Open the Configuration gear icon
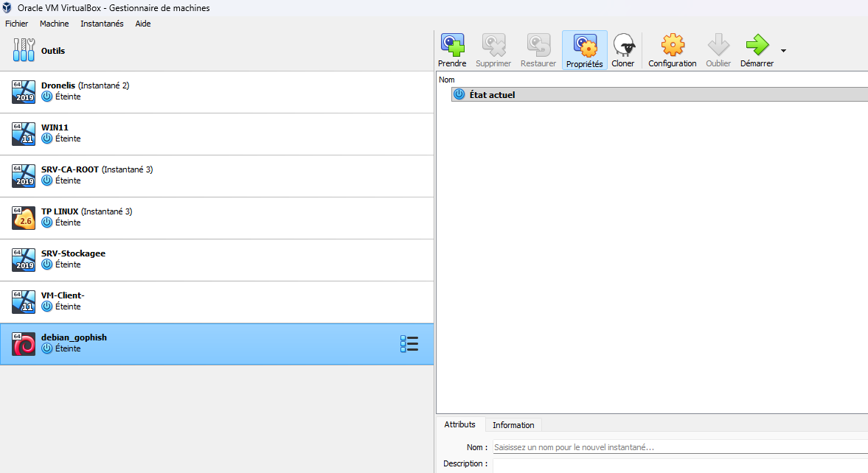 (672, 46)
